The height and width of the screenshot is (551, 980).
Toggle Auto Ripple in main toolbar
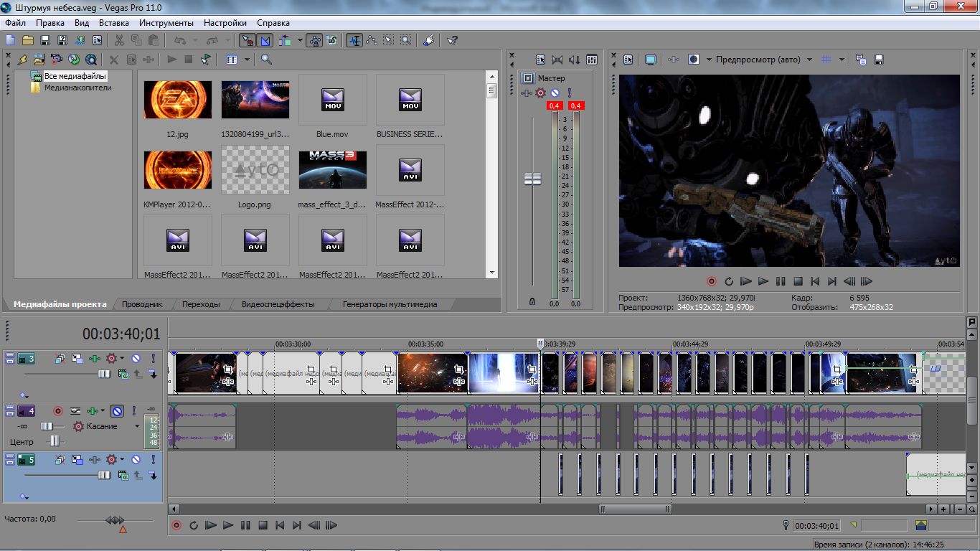coord(285,40)
